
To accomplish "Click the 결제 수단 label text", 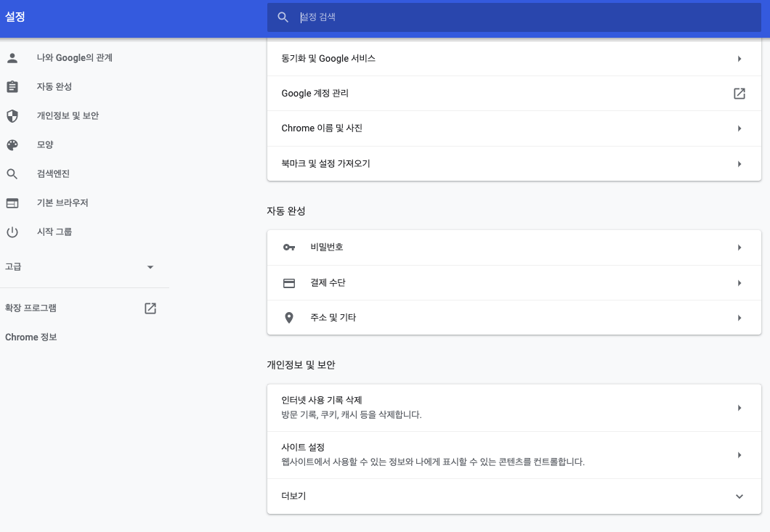I will (328, 282).
